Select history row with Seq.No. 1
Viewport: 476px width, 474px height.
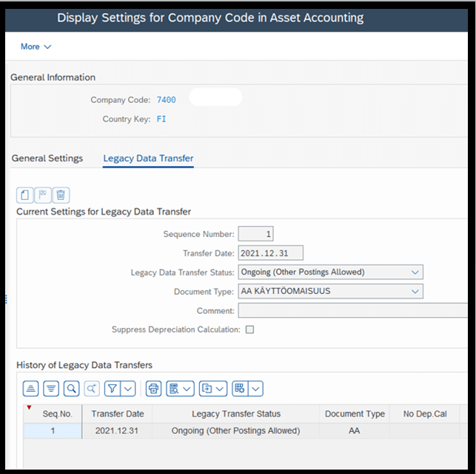pyautogui.click(x=53, y=431)
